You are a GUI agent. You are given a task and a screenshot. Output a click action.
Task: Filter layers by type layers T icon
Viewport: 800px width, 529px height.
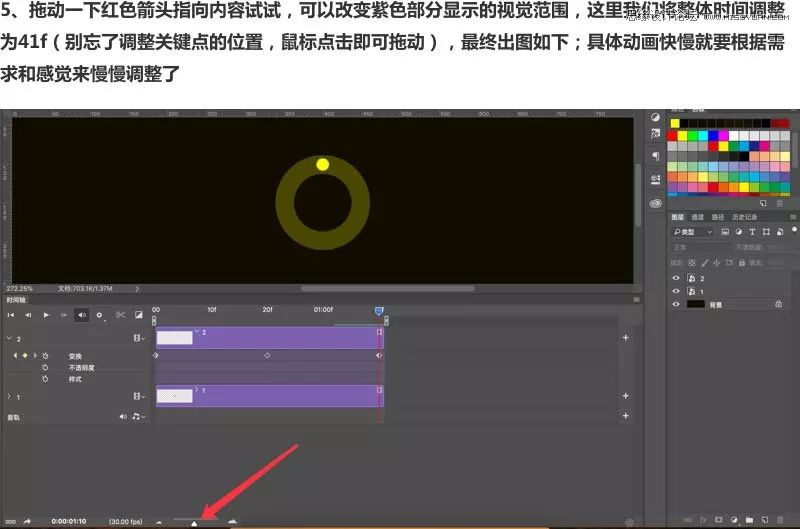(752, 232)
